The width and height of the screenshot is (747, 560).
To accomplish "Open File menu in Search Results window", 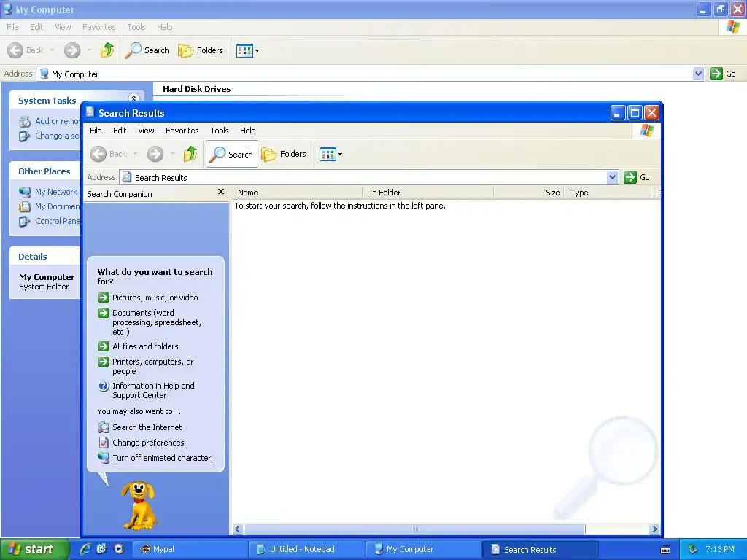I will pyautogui.click(x=96, y=131).
